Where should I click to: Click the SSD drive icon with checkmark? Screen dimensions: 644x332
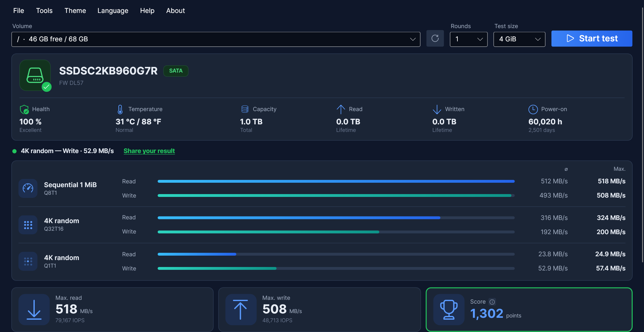35,75
